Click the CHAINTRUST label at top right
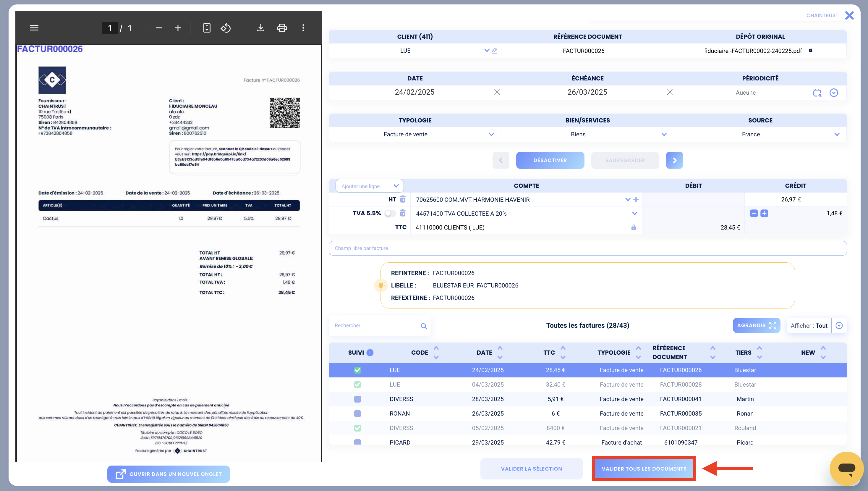 (822, 15)
